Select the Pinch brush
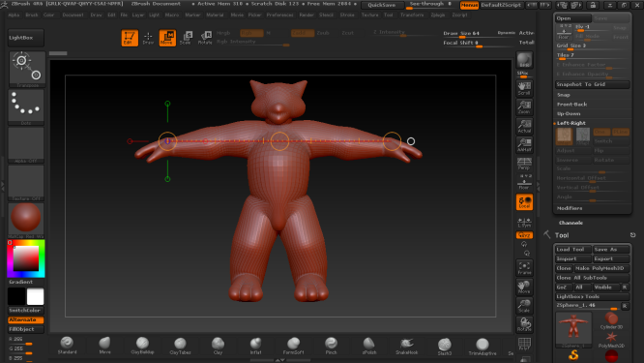The height and width of the screenshot is (363, 644). [x=331, y=346]
